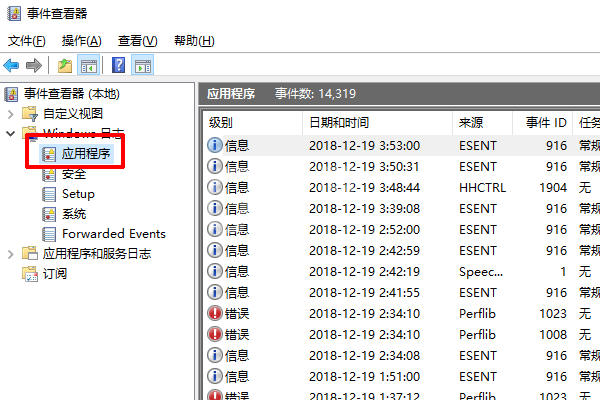
Task: Click the Event Viewer title bar icon
Action: pyautogui.click(x=14, y=13)
